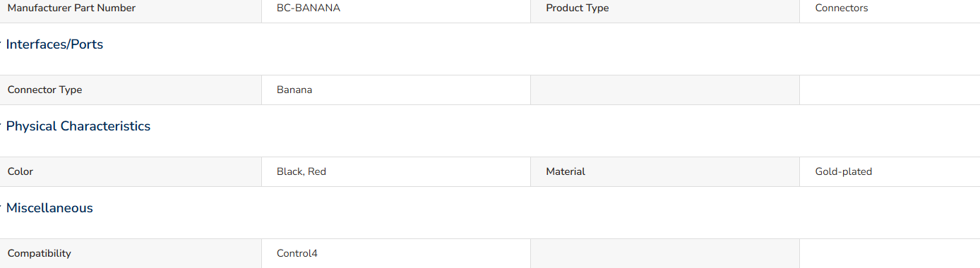Viewport: 980px width, 268px height.
Task: Click the Connector Type label
Action: (44, 90)
